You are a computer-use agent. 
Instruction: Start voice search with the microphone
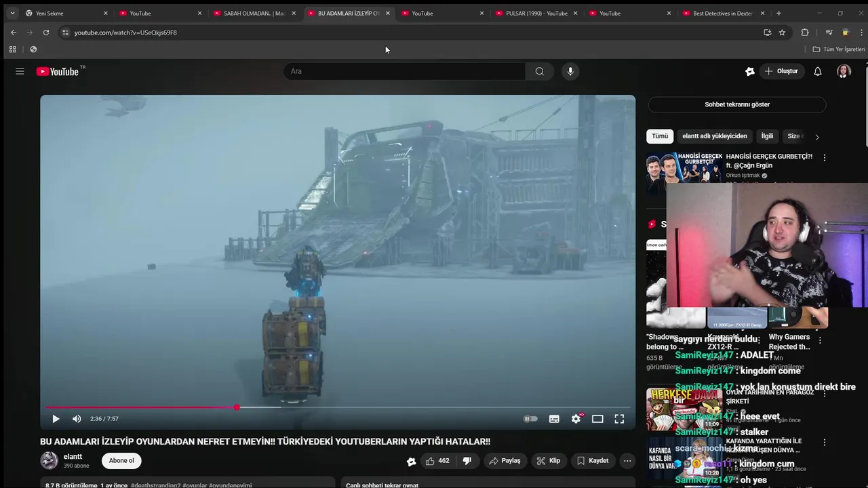570,71
